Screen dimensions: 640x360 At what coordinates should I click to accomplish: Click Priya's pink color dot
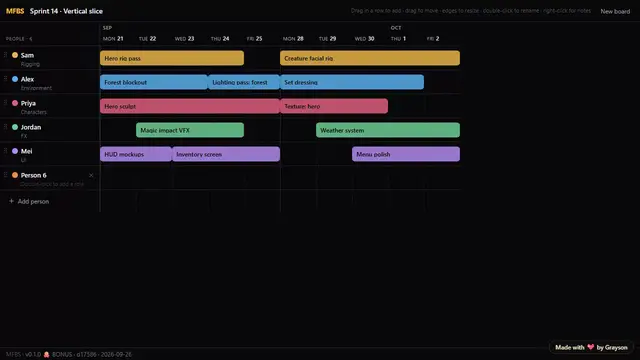pos(15,103)
